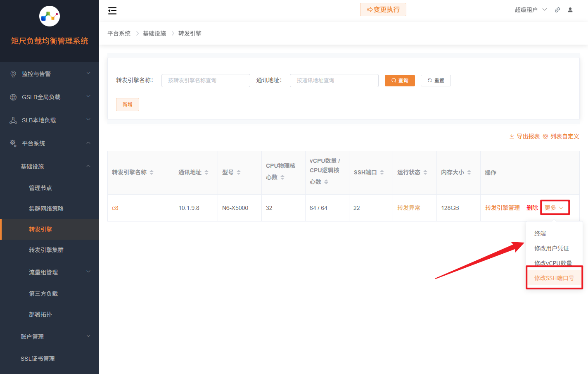
Task: Go to 转发引擎集群 in sidebar
Action: [46, 250]
